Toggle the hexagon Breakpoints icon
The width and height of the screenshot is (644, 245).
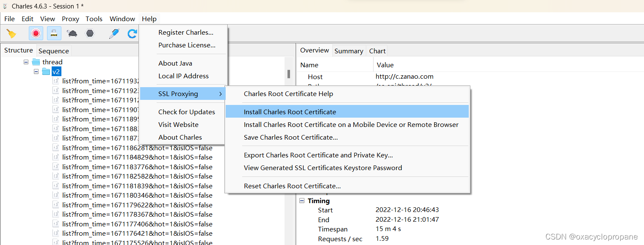90,33
